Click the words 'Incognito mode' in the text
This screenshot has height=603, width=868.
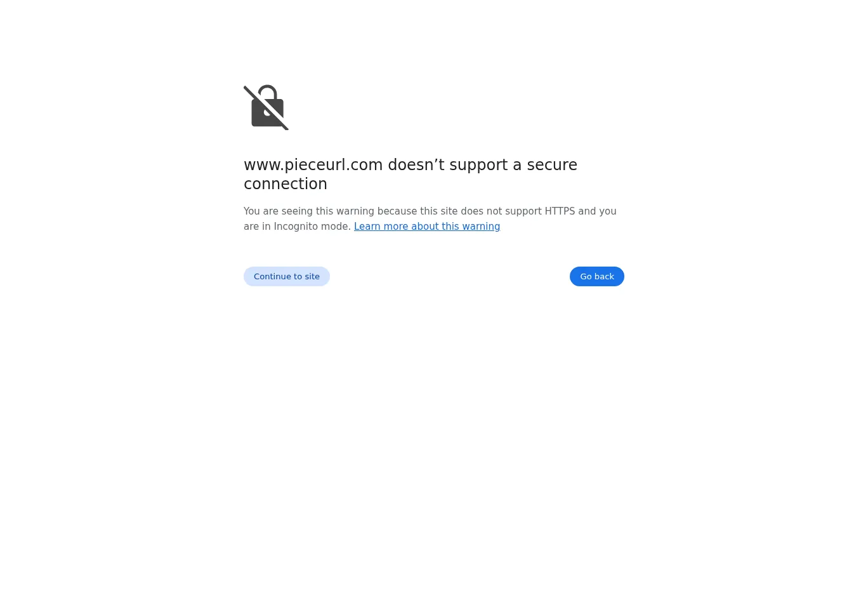point(312,227)
